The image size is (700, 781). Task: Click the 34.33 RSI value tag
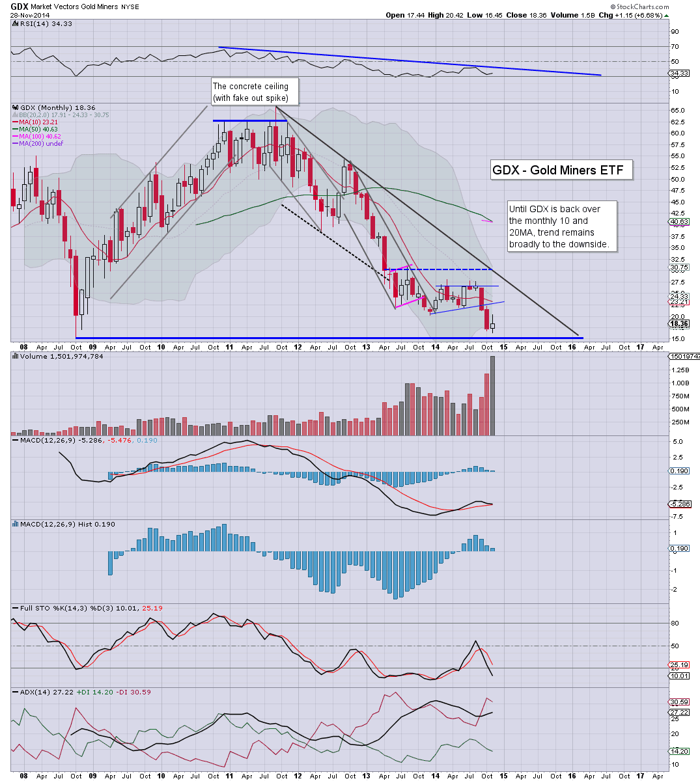coord(679,74)
